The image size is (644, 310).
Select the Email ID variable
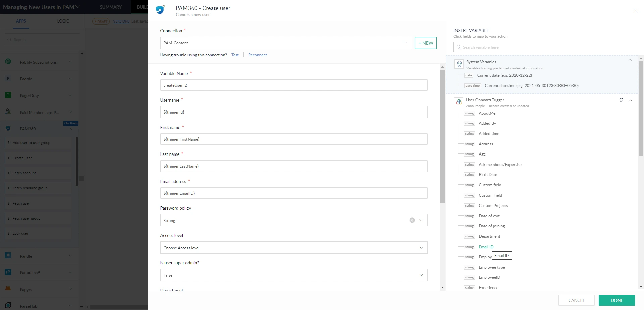486,247
